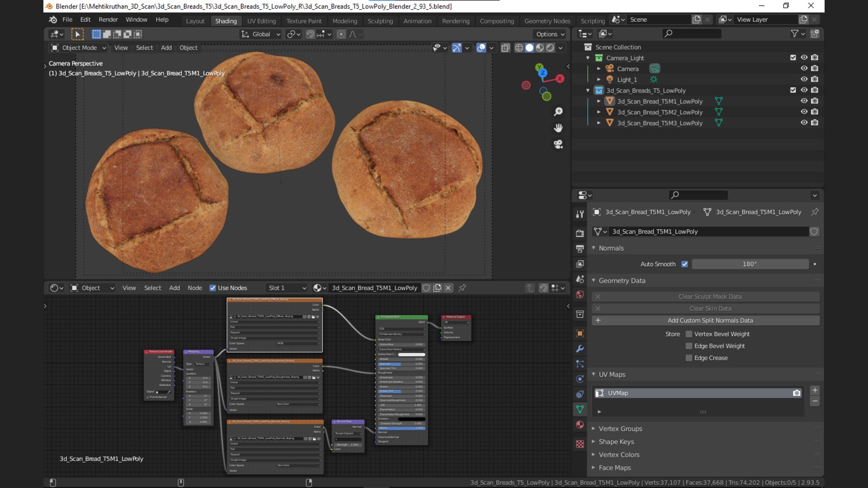
Task: Open the File menu
Action: (67, 19)
